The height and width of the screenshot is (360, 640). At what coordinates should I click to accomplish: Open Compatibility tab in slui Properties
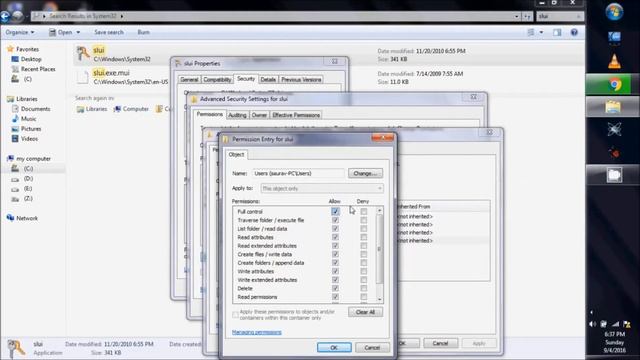[x=217, y=80]
